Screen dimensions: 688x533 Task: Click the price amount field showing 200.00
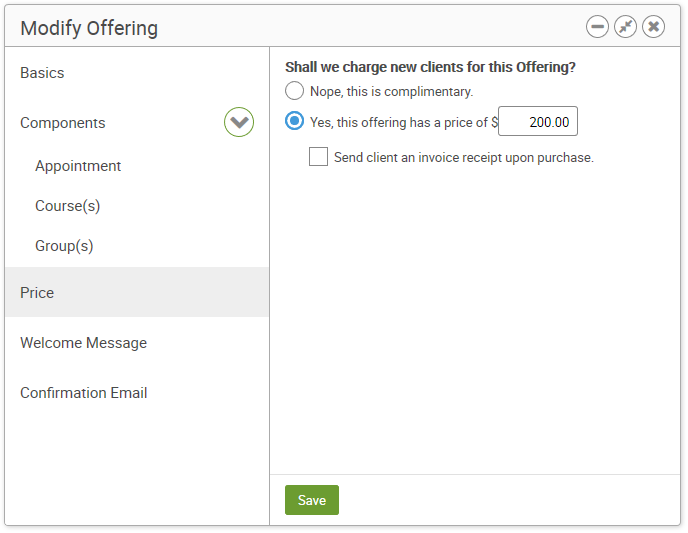coord(538,121)
